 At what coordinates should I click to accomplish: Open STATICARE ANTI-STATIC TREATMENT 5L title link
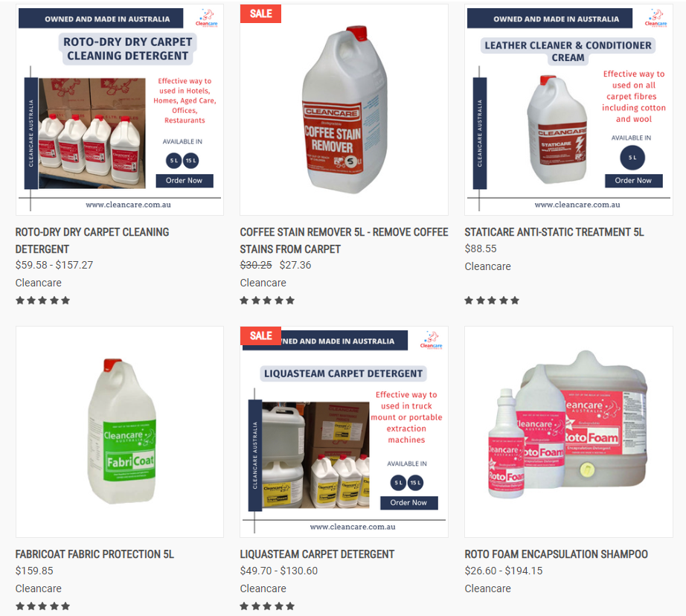point(554,232)
